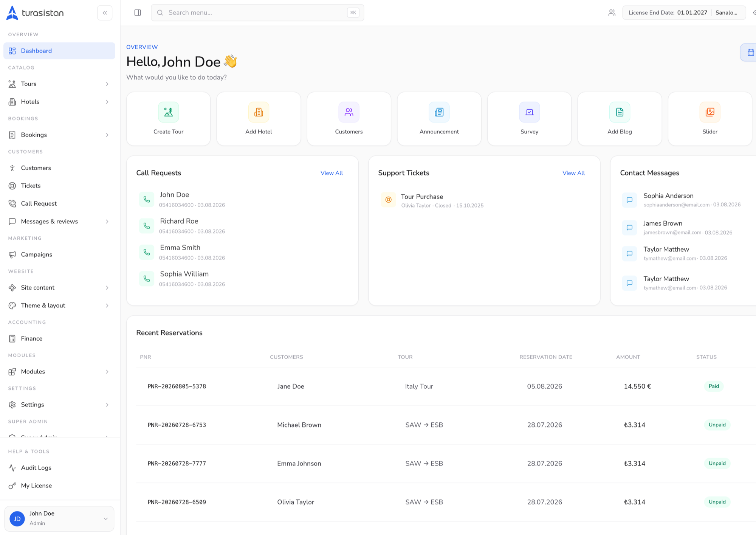Expand the Theme & layout chevron
This screenshot has height=535, width=756.
107,305
